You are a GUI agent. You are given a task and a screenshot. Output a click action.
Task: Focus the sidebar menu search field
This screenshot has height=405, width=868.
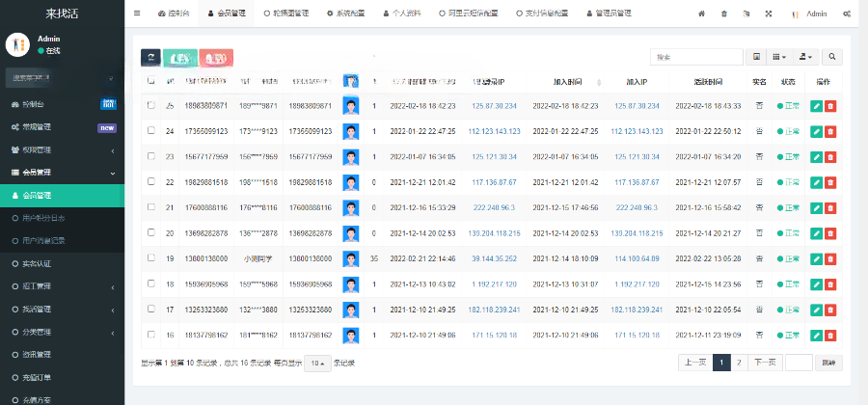point(62,78)
